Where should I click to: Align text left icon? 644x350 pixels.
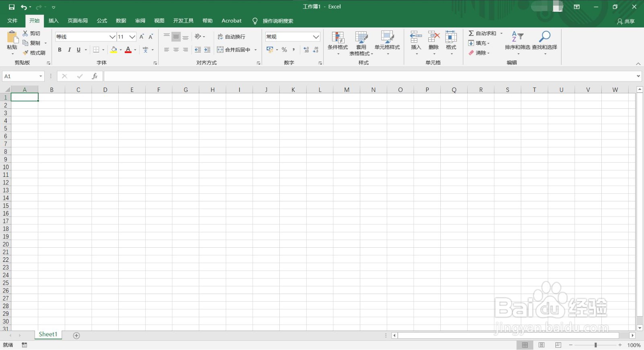167,50
